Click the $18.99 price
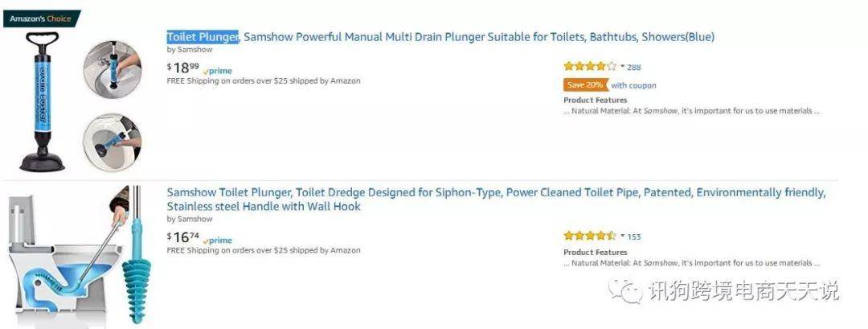 (x=182, y=68)
